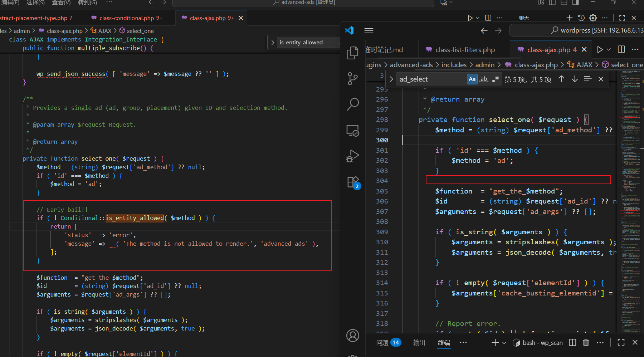Screen dimensions: 644x357
Task: Toggle Use Regular Expression in find widget
Action: tap(496, 79)
